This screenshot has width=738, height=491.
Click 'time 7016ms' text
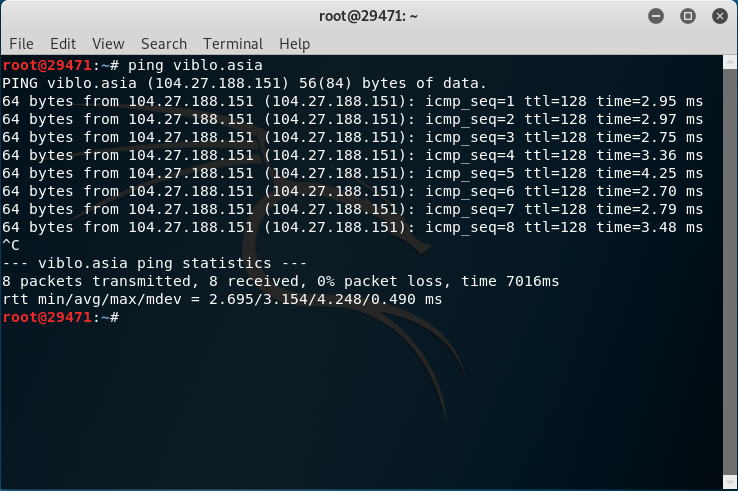click(510, 281)
